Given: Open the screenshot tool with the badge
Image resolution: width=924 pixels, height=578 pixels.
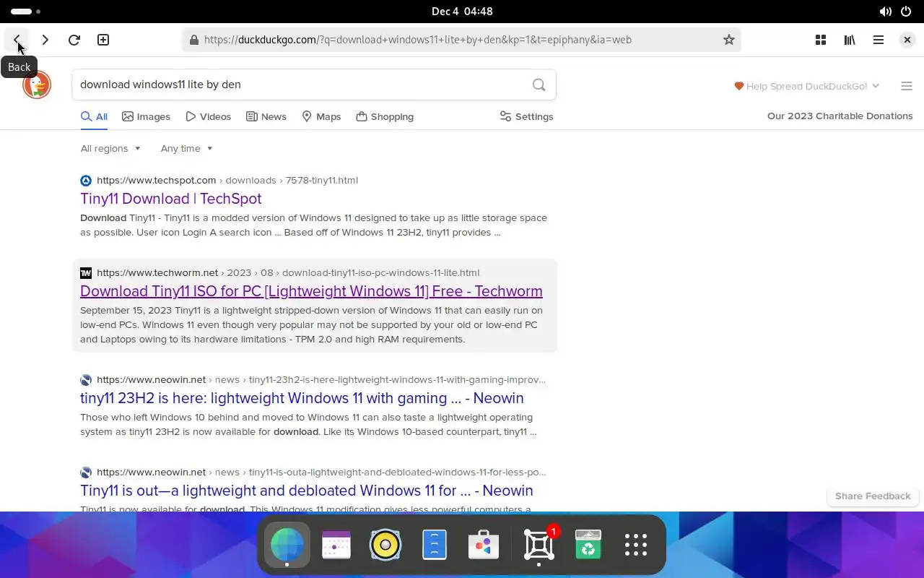Looking at the screenshot, I should point(539,545).
